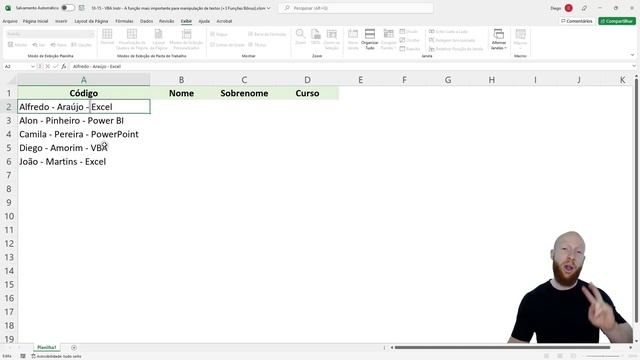This screenshot has height=360, width=640.
Task: Click the Diego account avatar
Action: [568, 8]
